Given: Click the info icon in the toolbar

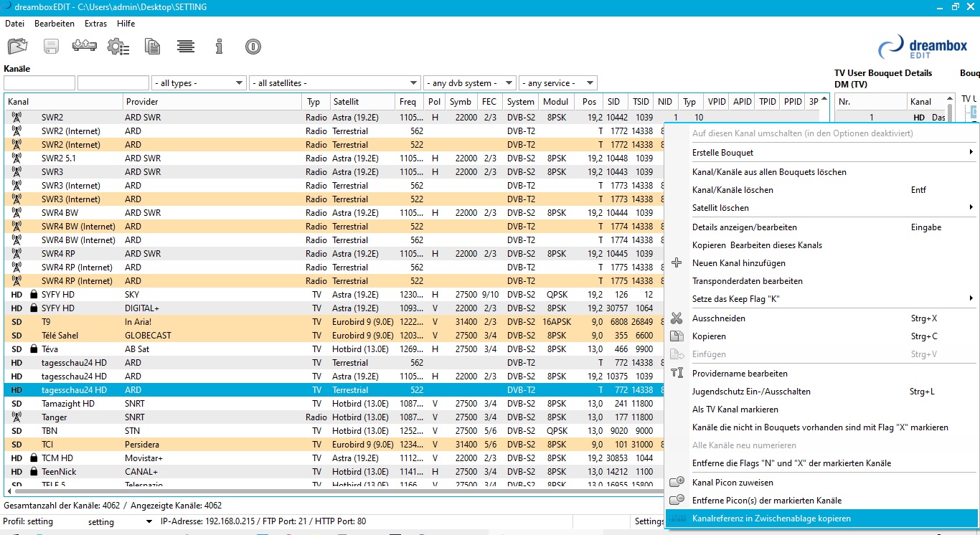Looking at the screenshot, I should coord(220,47).
